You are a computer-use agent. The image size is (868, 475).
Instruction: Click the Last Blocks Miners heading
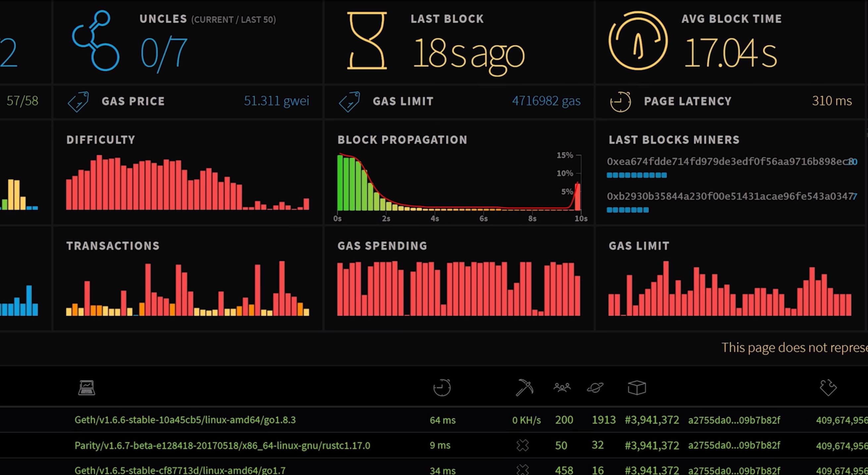pyautogui.click(x=674, y=139)
